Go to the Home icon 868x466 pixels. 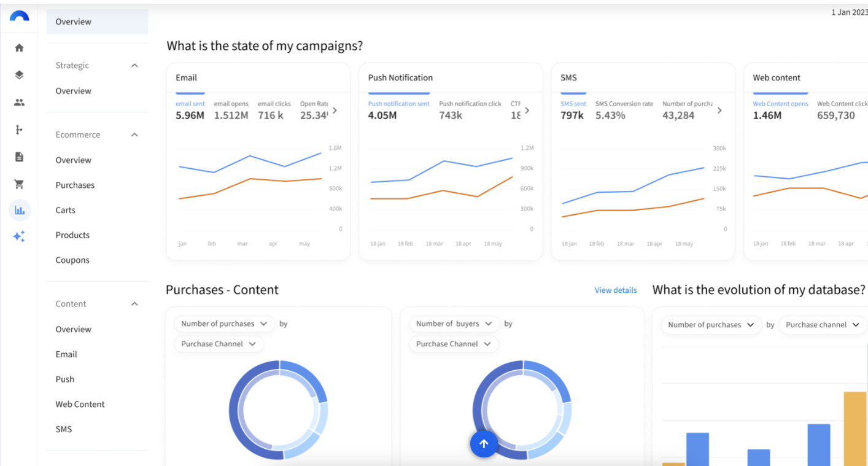19,47
